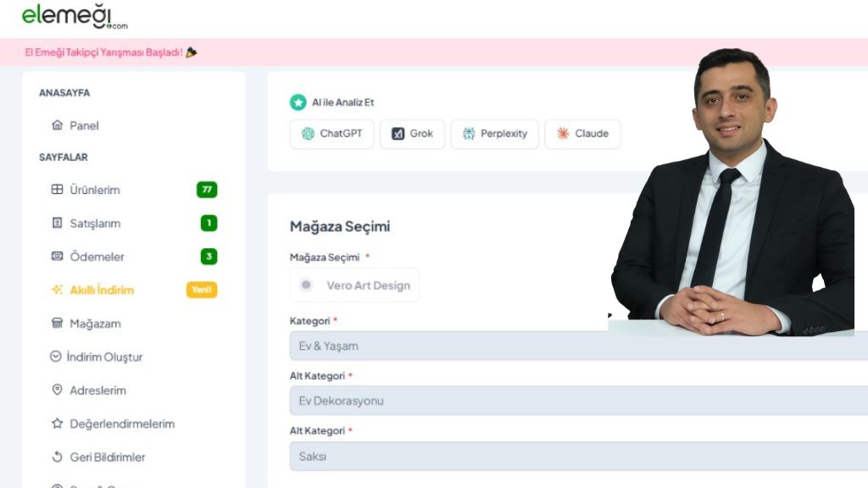Screen dimensions: 868x488
Task: Click the Değerlendirmelerim star icon
Action: pyautogui.click(x=57, y=424)
